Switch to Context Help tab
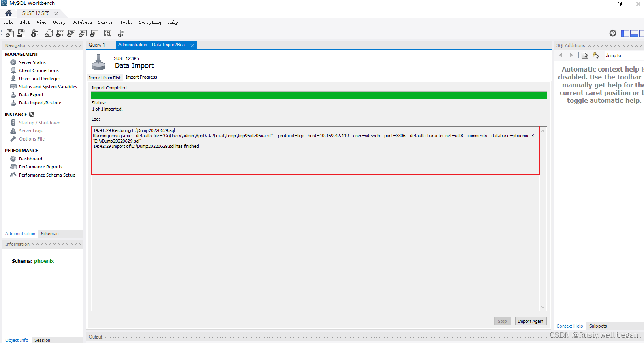Image resolution: width=644 pixels, height=343 pixels. pos(570,326)
